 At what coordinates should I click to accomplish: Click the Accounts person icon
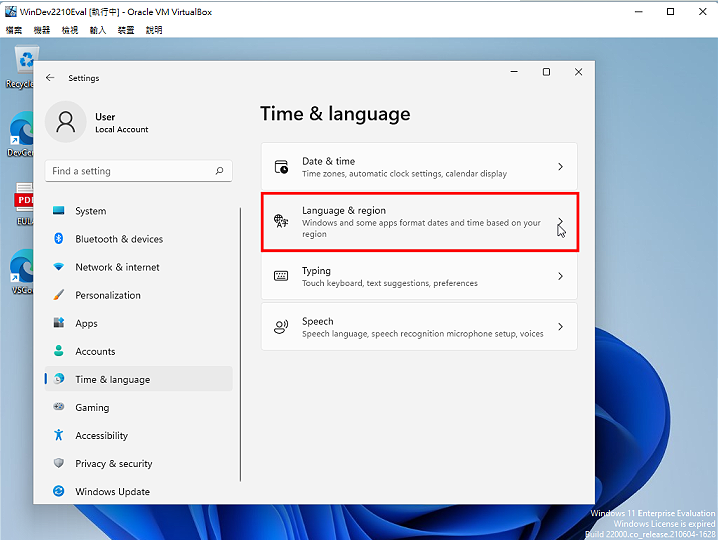59,351
